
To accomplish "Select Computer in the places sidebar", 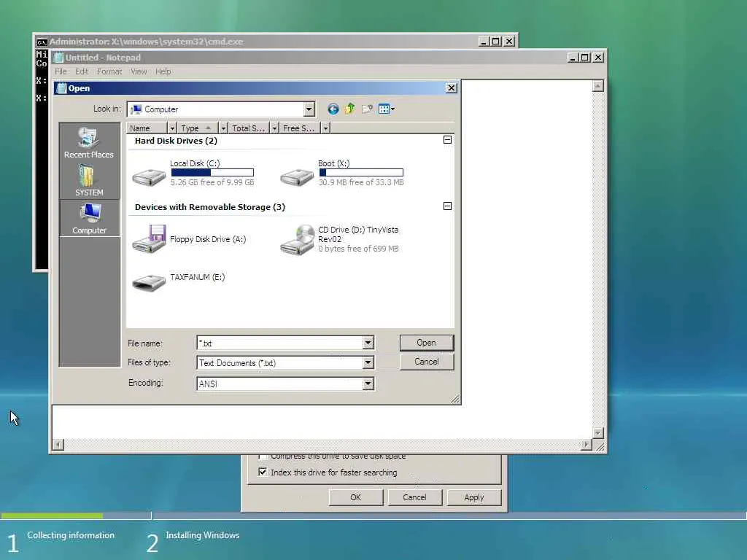I will (x=89, y=218).
